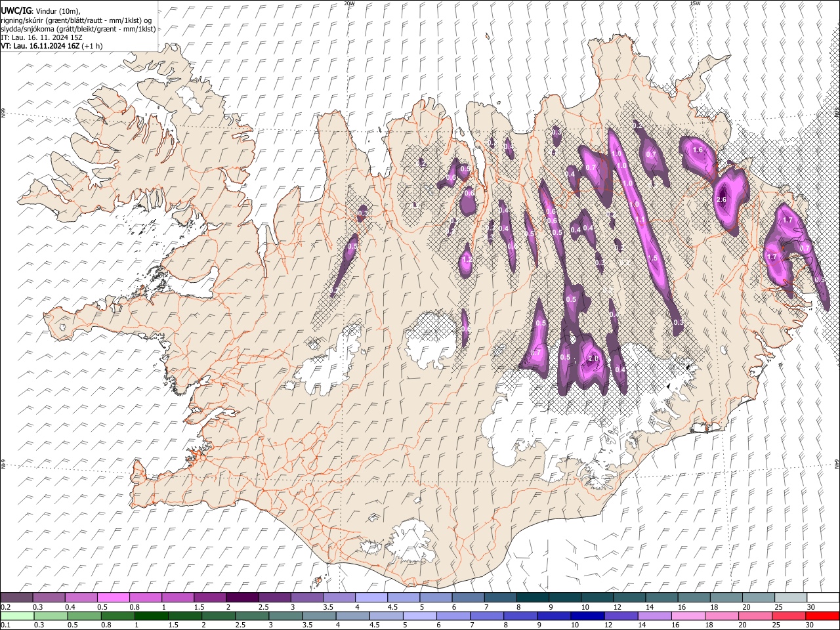Click the pale lavender 4 swatch in snow scale
840x630 pixels.
pyautogui.click(x=371, y=597)
